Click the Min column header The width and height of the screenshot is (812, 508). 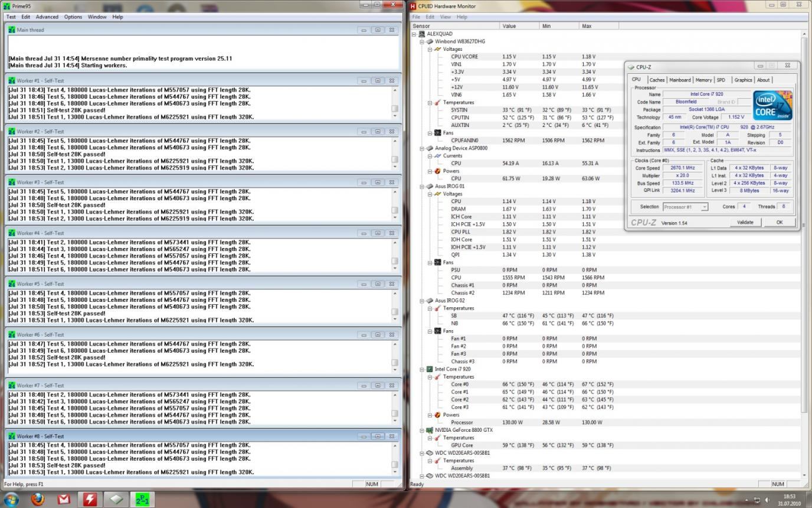click(559, 26)
